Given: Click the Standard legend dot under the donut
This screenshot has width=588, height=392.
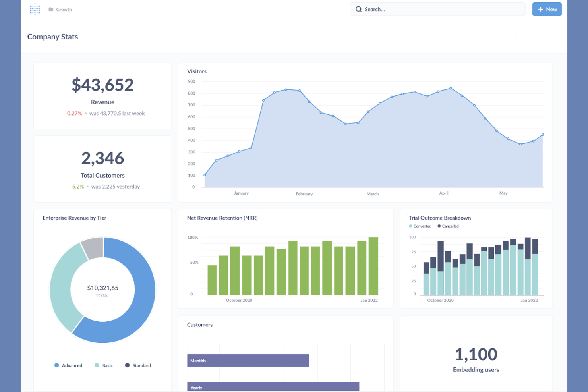Looking at the screenshot, I should point(128,365).
